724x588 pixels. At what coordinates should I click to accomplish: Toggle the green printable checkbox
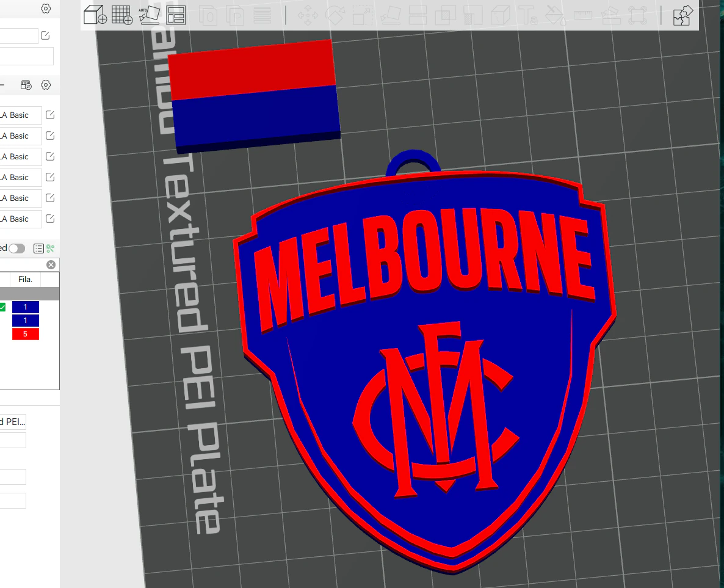(2, 307)
